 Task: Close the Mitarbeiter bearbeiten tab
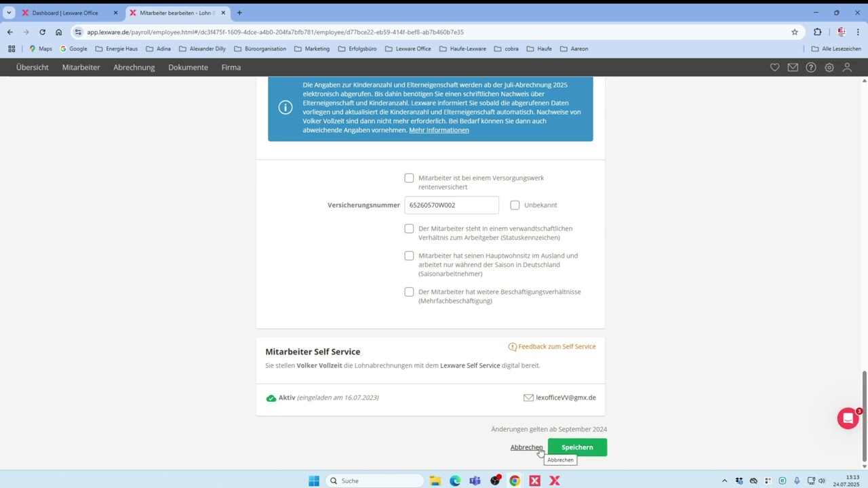pyautogui.click(x=223, y=13)
